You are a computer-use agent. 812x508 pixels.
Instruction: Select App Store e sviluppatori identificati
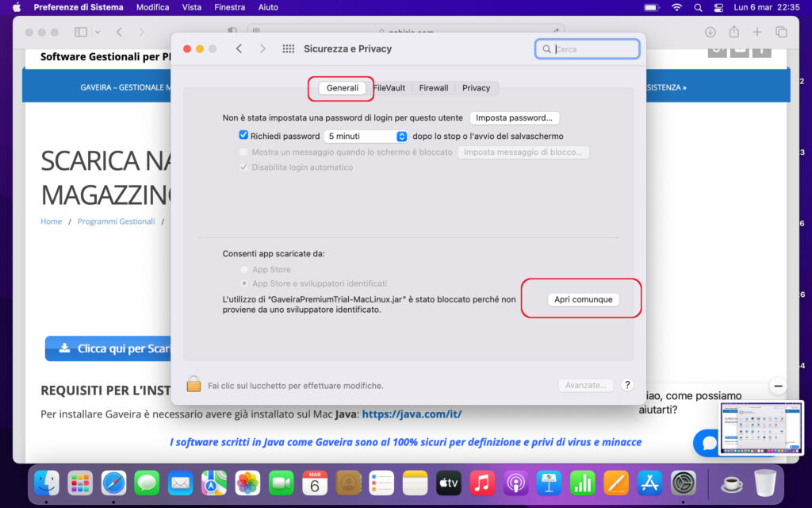(x=244, y=283)
